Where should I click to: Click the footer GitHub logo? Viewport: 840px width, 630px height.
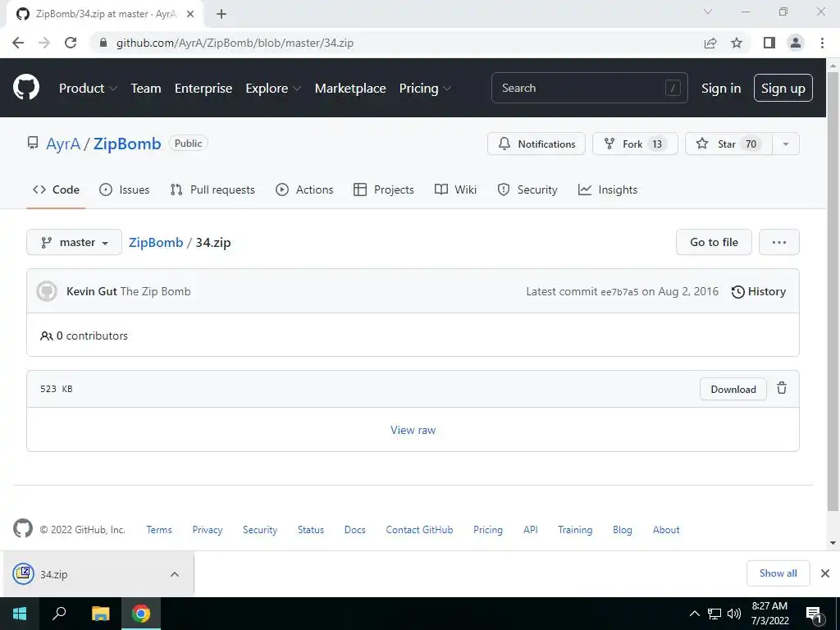click(22, 528)
